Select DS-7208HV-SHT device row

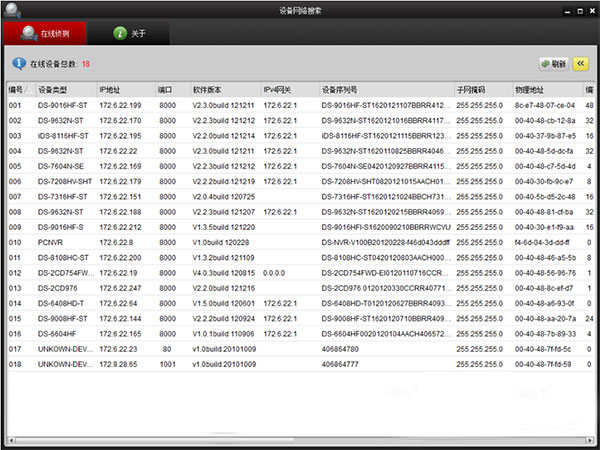300,181
